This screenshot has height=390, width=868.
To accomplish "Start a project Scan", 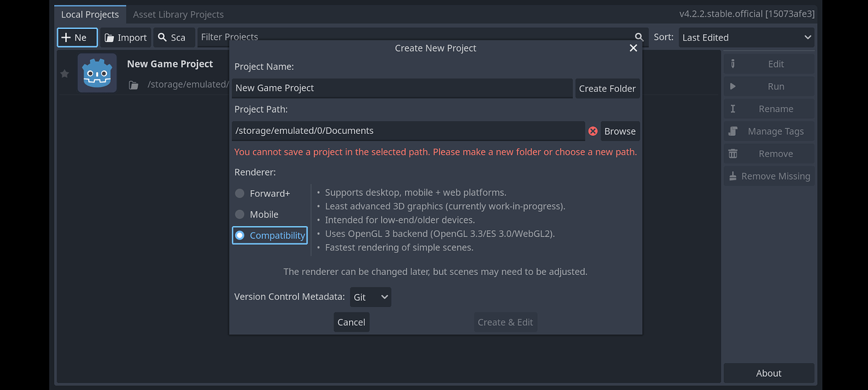I will click(172, 38).
